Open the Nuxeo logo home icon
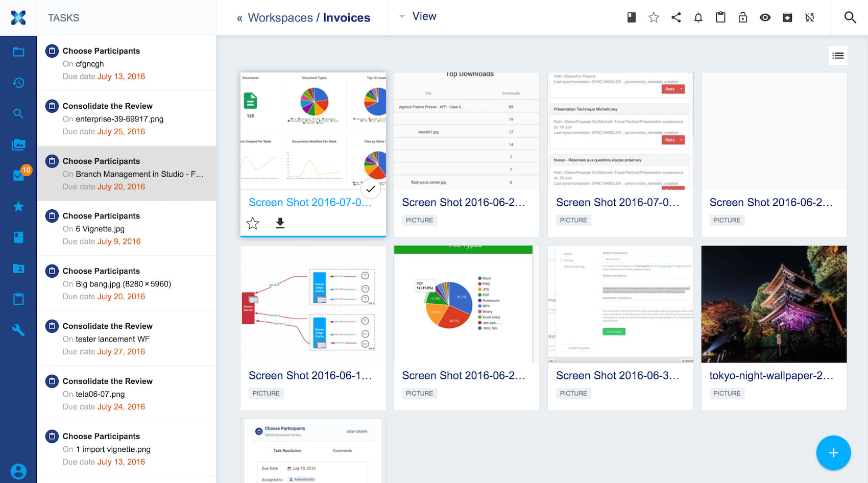Viewport: 868px width, 483px height. (18, 17)
